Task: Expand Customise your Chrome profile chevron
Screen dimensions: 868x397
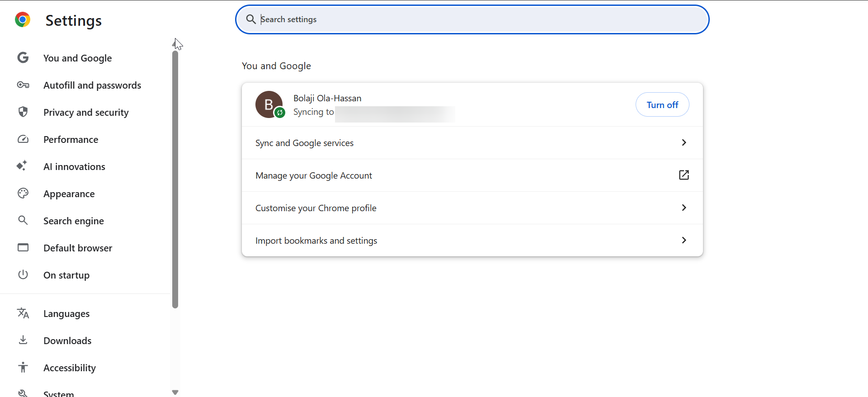Action: pos(684,208)
